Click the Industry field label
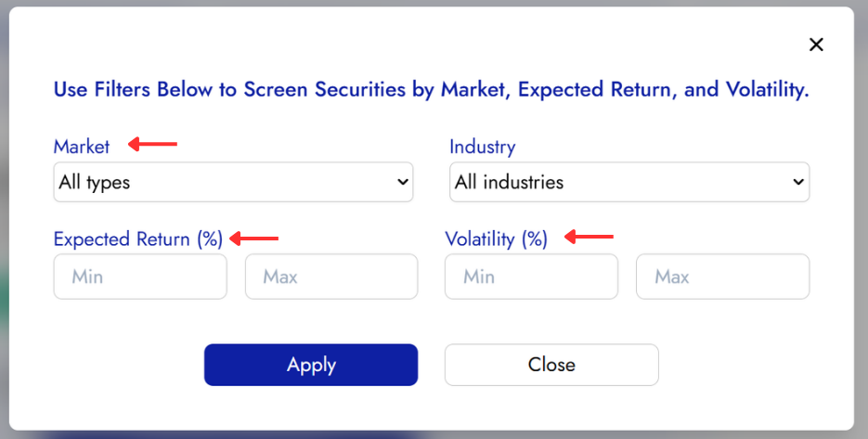 (482, 147)
